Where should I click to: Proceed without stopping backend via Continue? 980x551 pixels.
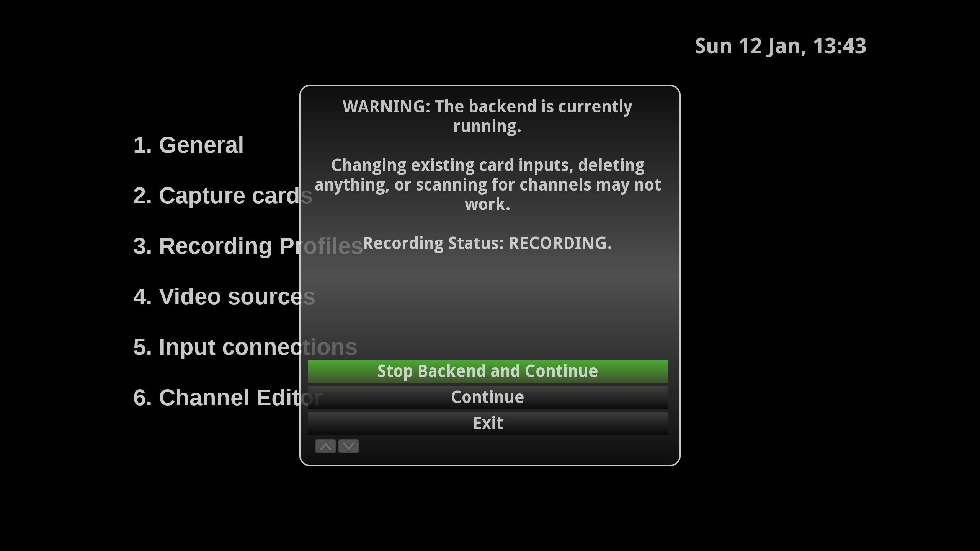487,397
